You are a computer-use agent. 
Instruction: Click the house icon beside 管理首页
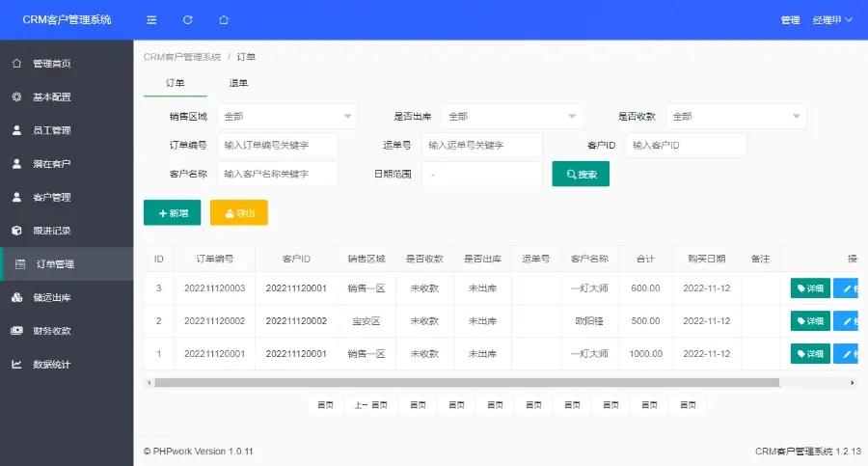click(x=16, y=63)
